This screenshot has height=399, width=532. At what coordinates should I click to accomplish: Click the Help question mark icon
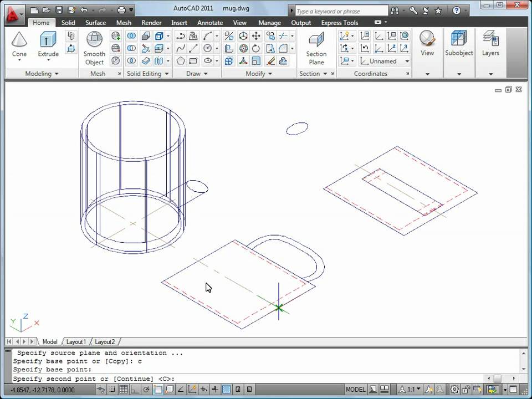(456, 11)
